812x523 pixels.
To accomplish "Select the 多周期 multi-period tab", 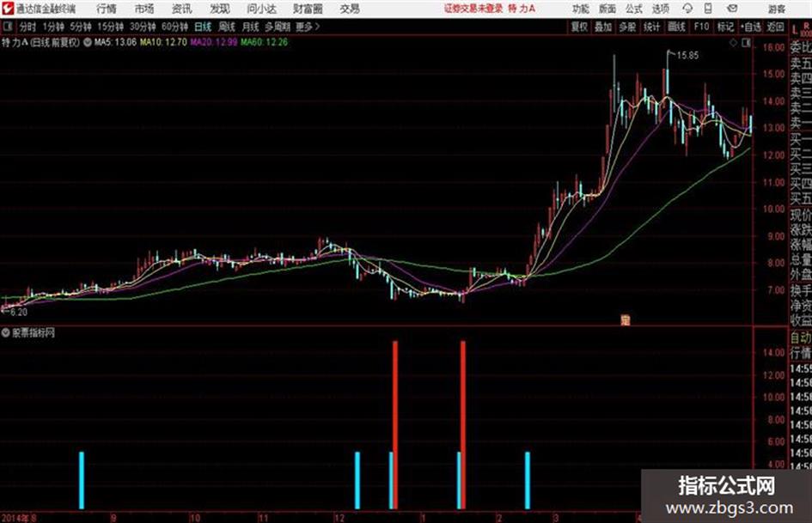I will tap(278, 27).
